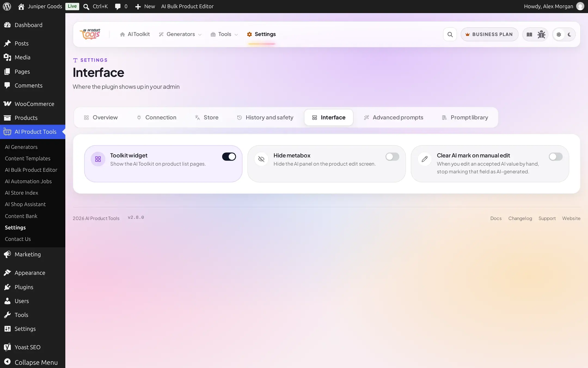The width and height of the screenshot is (588, 368).
Task: Expand the Tools dropdown in plugin nav
Action: click(224, 34)
